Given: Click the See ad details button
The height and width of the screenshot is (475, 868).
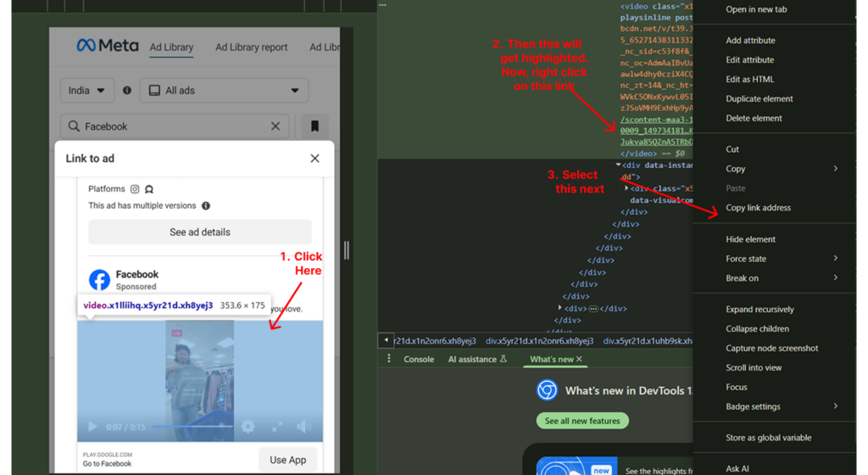Looking at the screenshot, I should [200, 232].
